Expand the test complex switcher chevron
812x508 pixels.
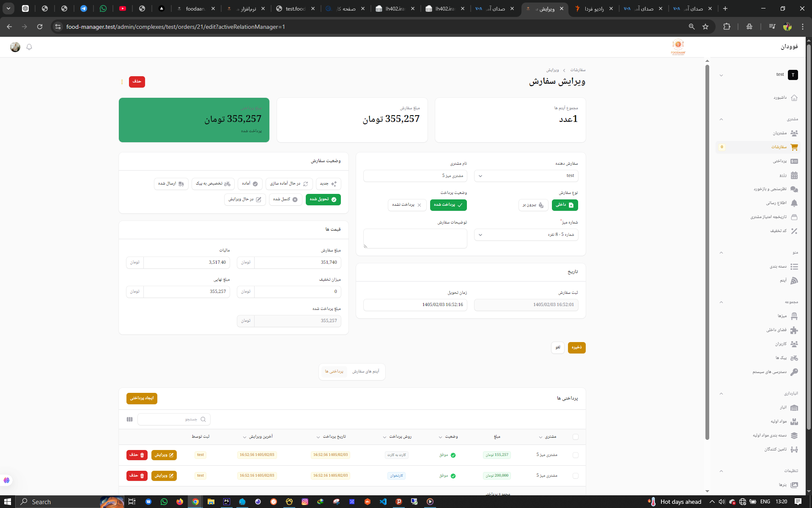[721, 75]
